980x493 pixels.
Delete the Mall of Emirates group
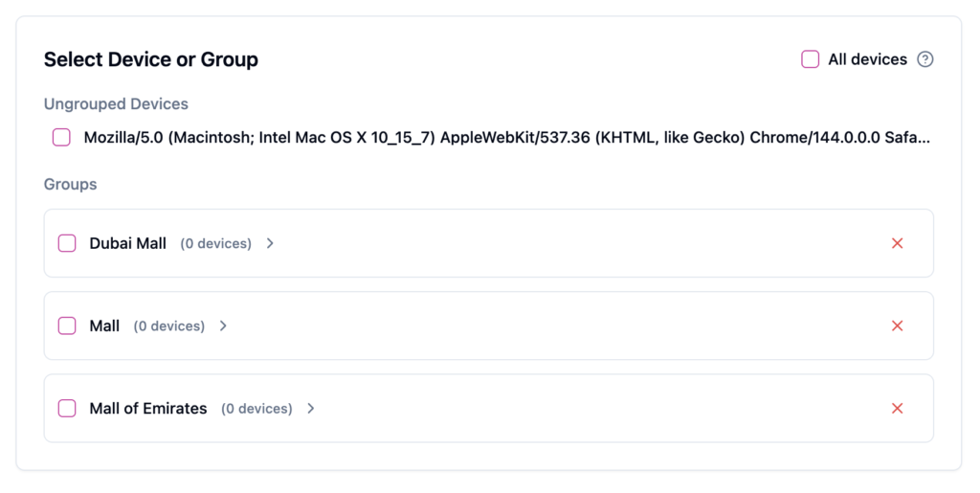[897, 408]
